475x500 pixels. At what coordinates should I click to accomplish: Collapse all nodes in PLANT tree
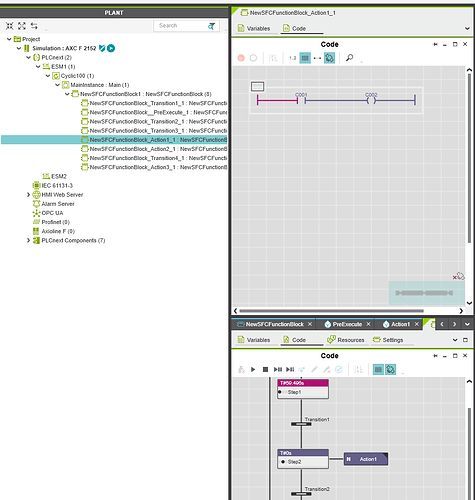pos(10,26)
